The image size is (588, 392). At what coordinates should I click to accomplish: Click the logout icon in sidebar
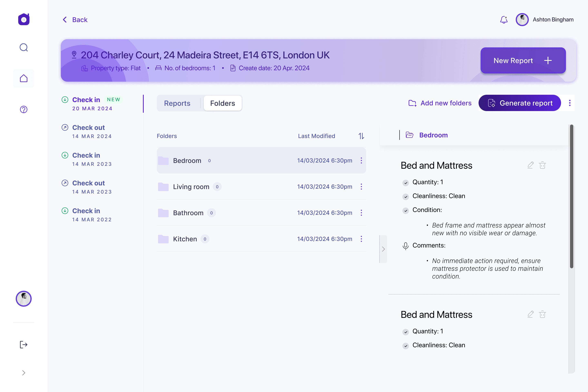coord(23,344)
